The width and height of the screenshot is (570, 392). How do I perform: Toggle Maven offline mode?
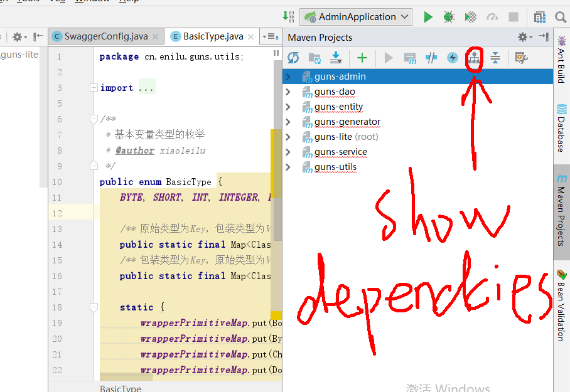pyautogui.click(x=431, y=58)
